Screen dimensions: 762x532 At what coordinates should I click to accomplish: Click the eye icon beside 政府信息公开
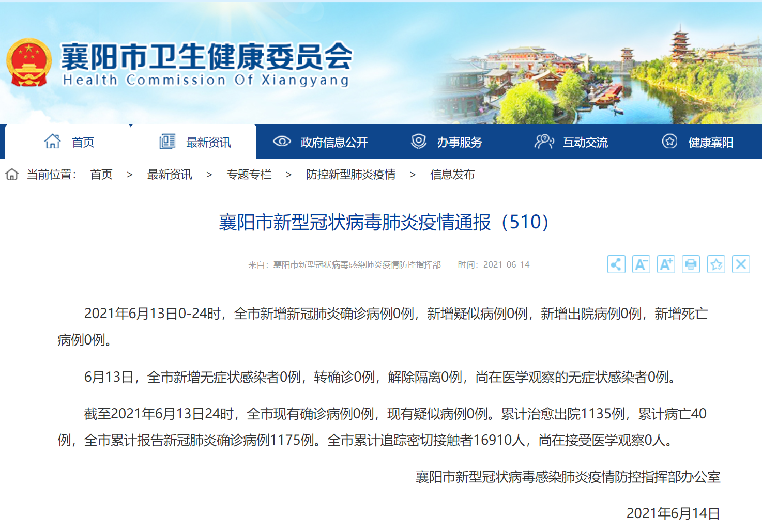(282, 142)
